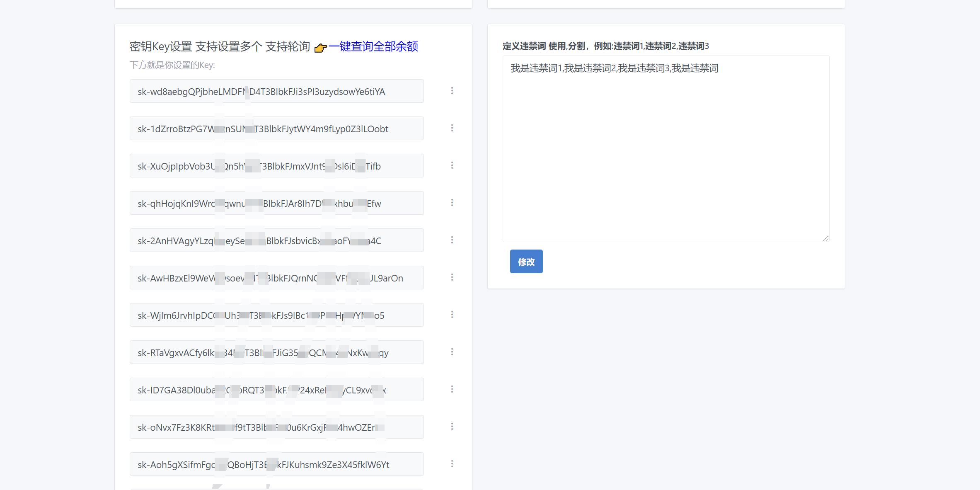Expand options for key sk-oNvx7Fz3K8KRt
This screenshot has height=490, width=980.
[x=452, y=427]
